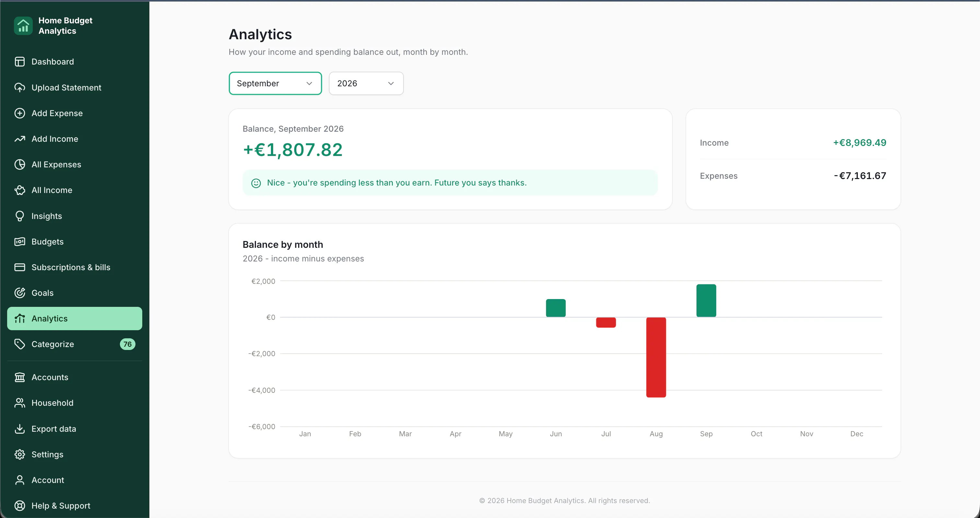Click the Account person icon
Image resolution: width=980 pixels, height=518 pixels.
point(20,480)
